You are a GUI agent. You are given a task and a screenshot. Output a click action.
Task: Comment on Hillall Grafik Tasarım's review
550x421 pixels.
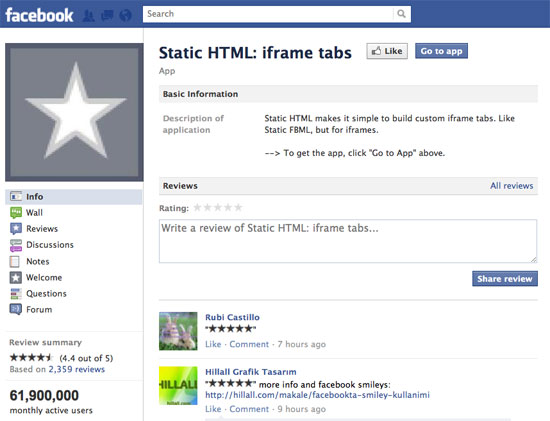(249, 409)
